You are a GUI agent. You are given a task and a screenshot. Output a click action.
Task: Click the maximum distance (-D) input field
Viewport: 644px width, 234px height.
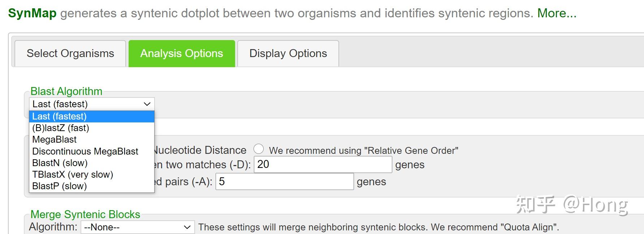(x=323, y=164)
